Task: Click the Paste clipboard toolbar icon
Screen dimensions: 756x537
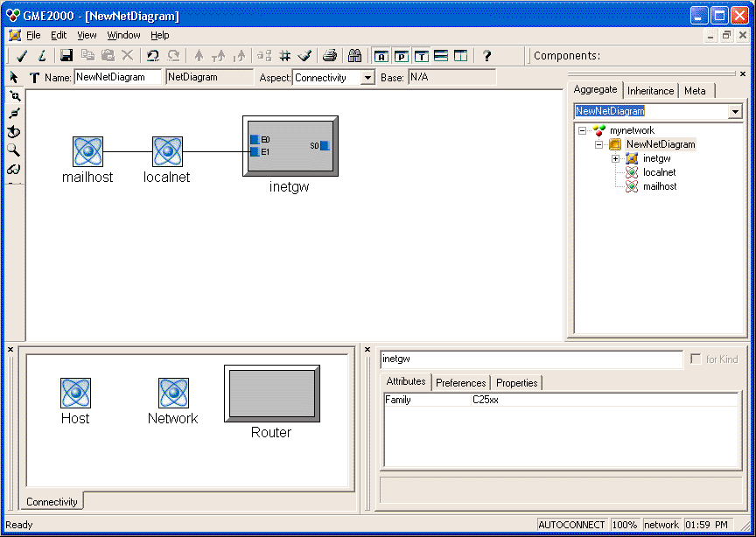Action: [x=108, y=56]
